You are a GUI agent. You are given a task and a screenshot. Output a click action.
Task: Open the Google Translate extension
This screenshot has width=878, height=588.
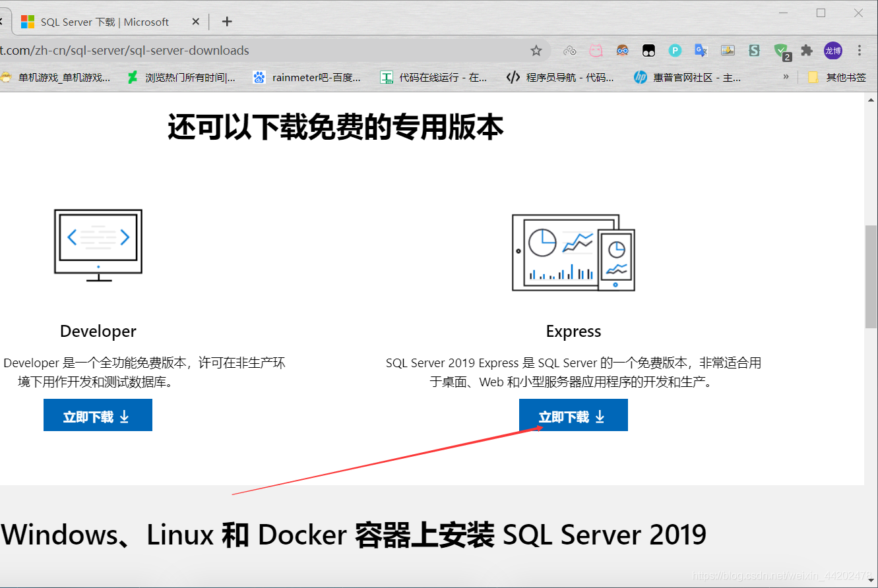(701, 51)
